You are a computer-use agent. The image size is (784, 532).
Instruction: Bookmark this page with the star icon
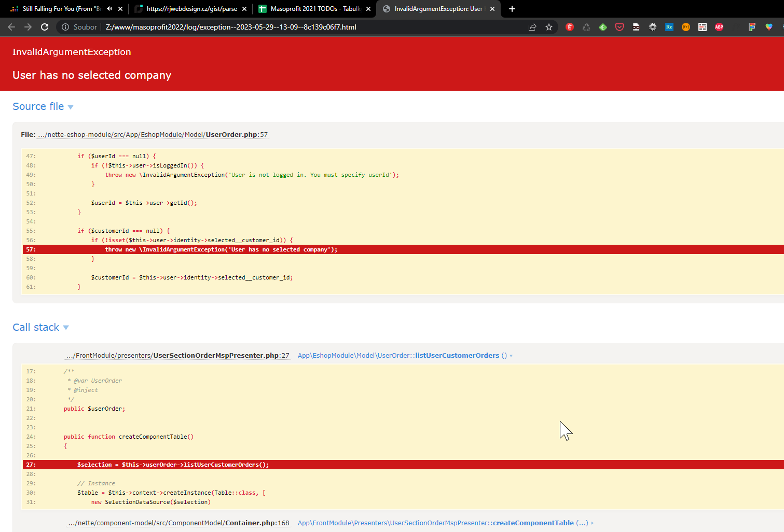point(549,27)
